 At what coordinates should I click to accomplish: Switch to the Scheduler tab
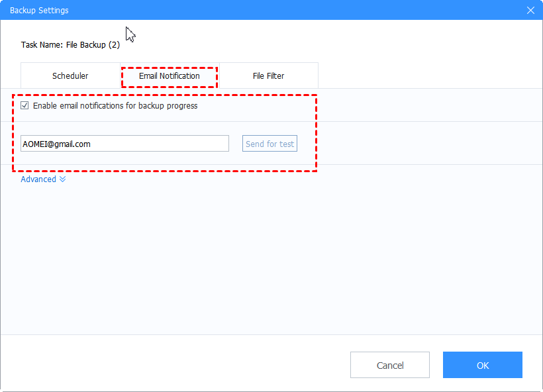click(x=70, y=75)
